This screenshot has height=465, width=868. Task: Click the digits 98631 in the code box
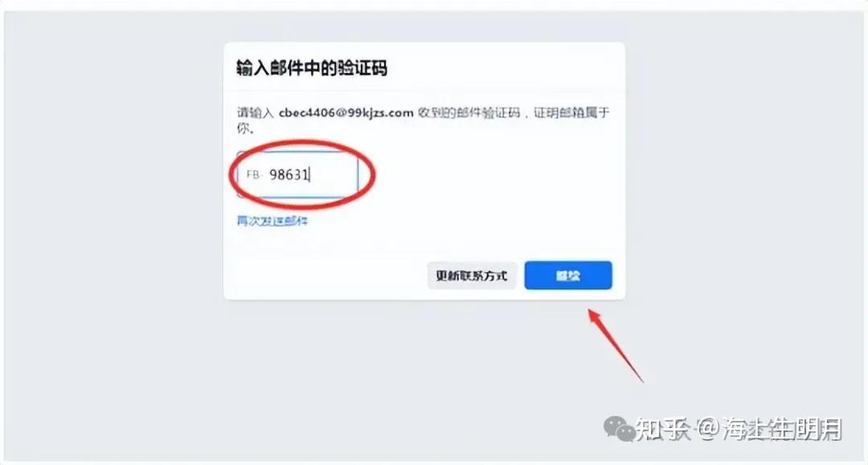pyautogui.click(x=289, y=175)
